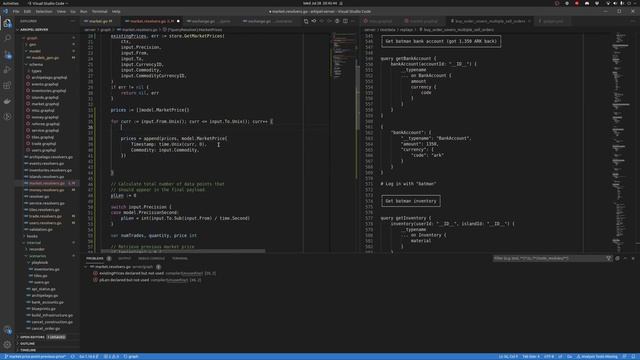
Task: Click the split editor icon in left group
Action: (345, 21)
